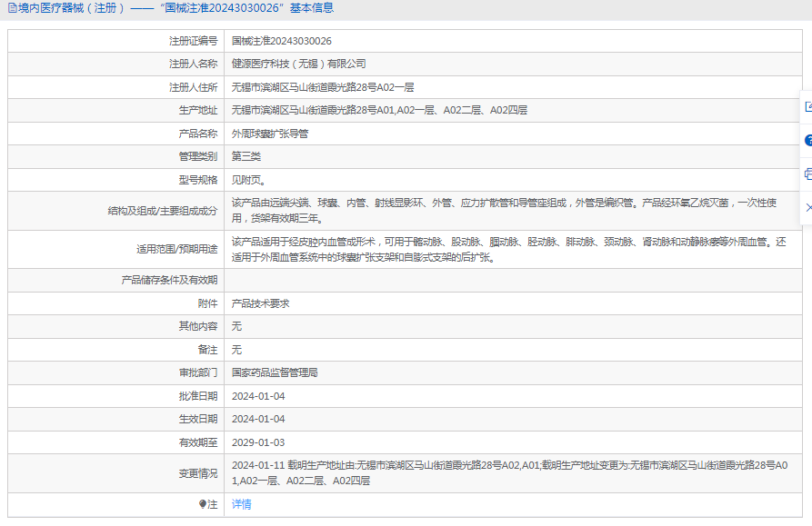The image size is (812, 526).
Task: Click the intended use description text
Action: click(x=508, y=249)
